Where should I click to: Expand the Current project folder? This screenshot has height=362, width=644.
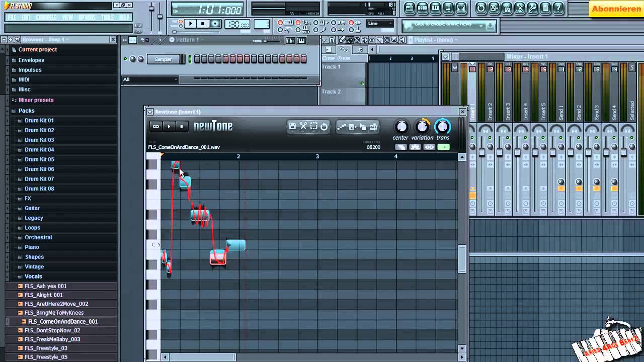click(x=37, y=50)
